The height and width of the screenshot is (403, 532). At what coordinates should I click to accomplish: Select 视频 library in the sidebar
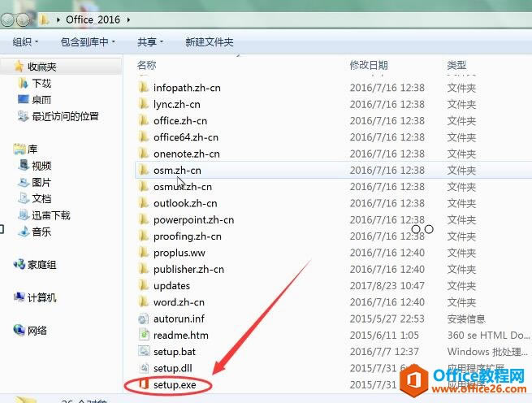[41, 166]
